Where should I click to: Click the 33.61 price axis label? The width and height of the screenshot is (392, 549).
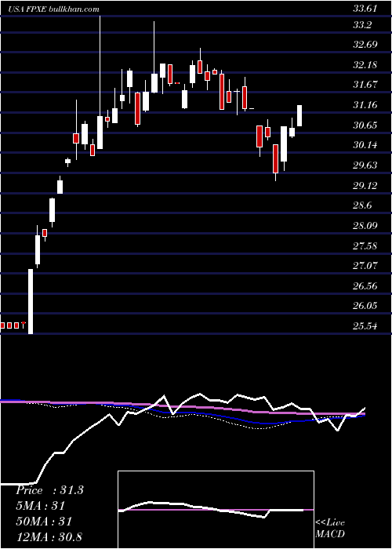365,9
